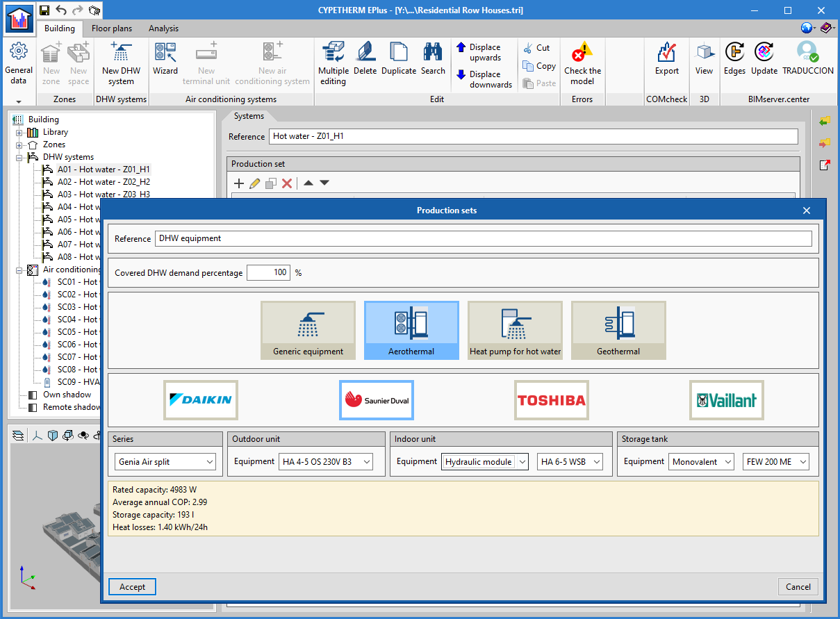Image resolution: width=840 pixels, height=619 pixels.
Task: Open the Search binoculars tool
Action: click(433, 59)
